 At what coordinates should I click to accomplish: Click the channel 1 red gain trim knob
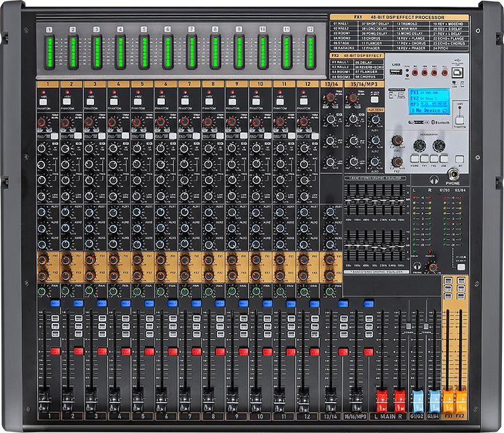tap(42, 123)
